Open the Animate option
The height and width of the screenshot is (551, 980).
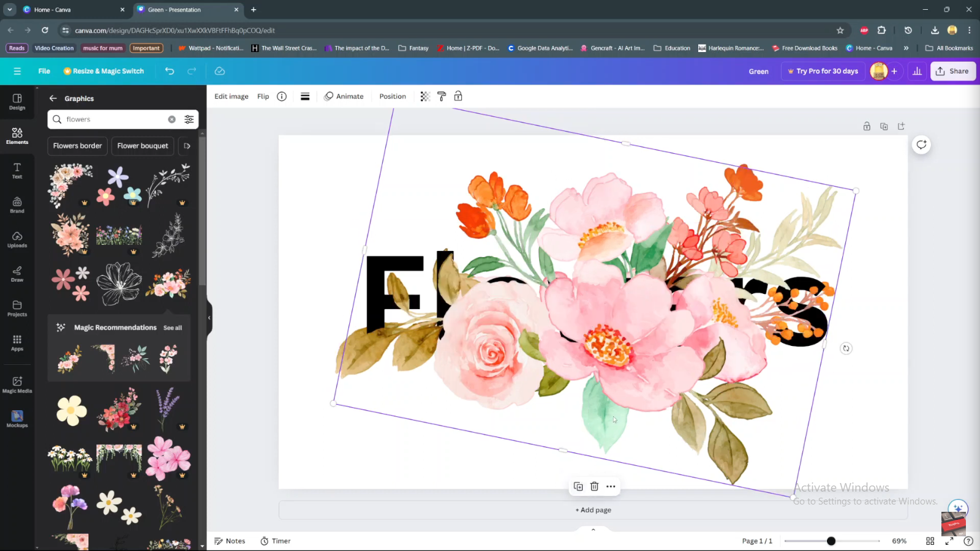(x=344, y=96)
